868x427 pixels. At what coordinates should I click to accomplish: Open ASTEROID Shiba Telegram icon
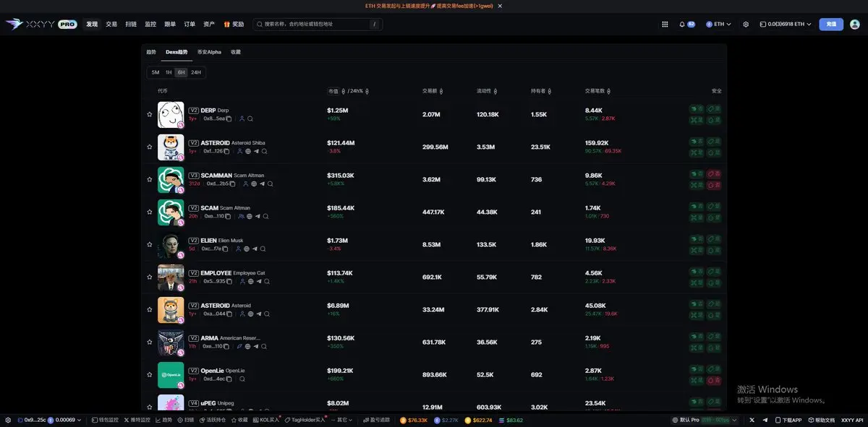click(256, 151)
